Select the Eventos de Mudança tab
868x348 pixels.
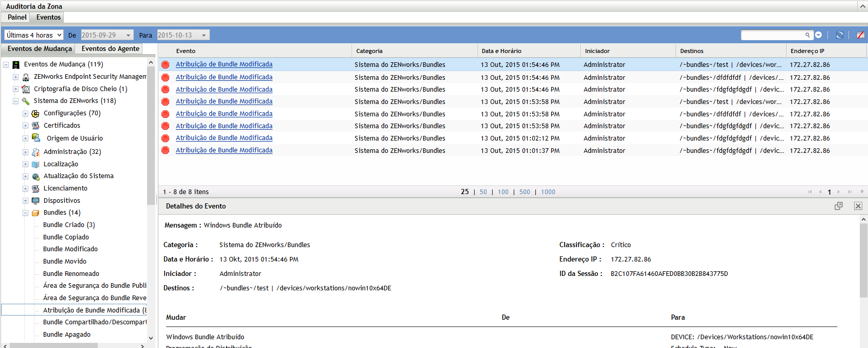40,48
